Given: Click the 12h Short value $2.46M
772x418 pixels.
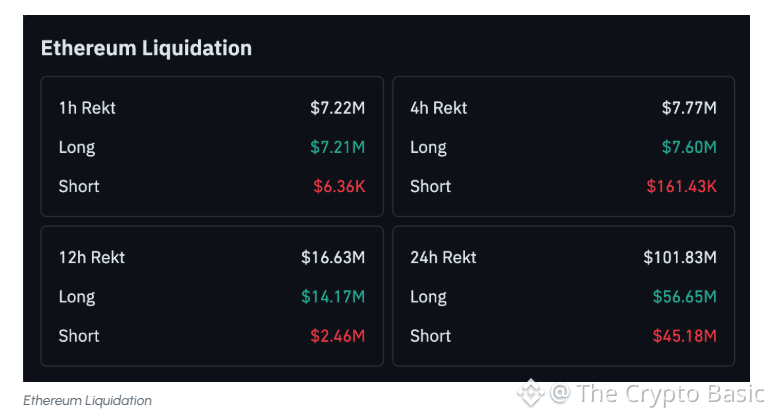Looking at the screenshot, I should 337,336.
